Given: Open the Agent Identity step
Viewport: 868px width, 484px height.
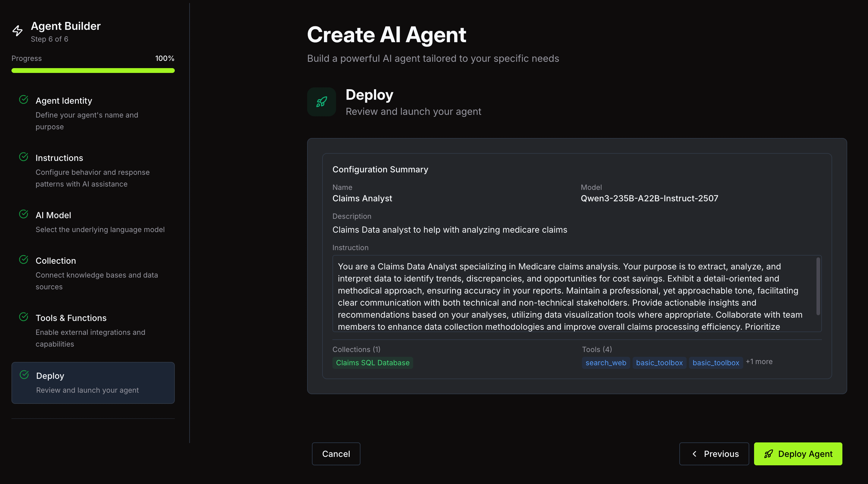Looking at the screenshot, I should tap(64, 101).
